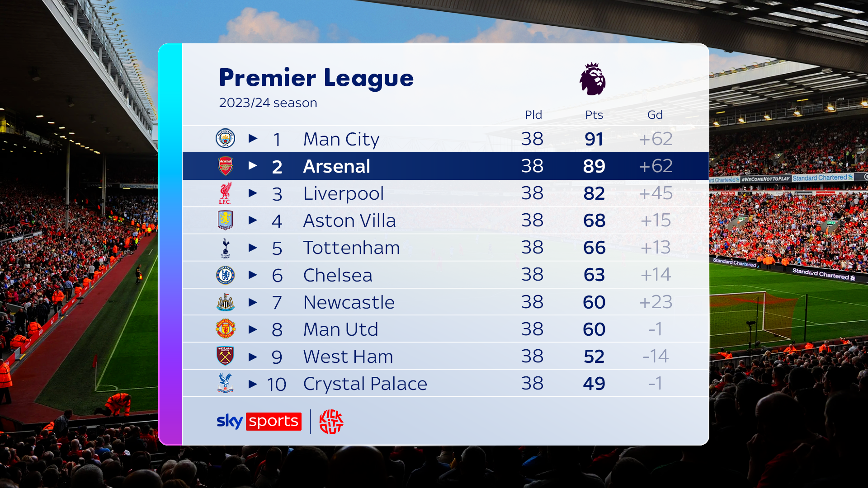Click the Liverpool club crest

(x=225, y=193)
